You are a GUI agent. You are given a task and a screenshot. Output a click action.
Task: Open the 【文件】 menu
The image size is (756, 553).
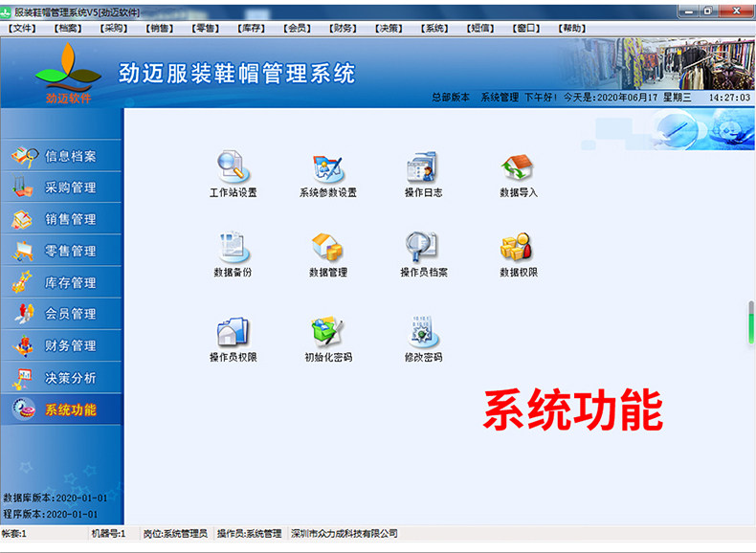coord(22,29)
